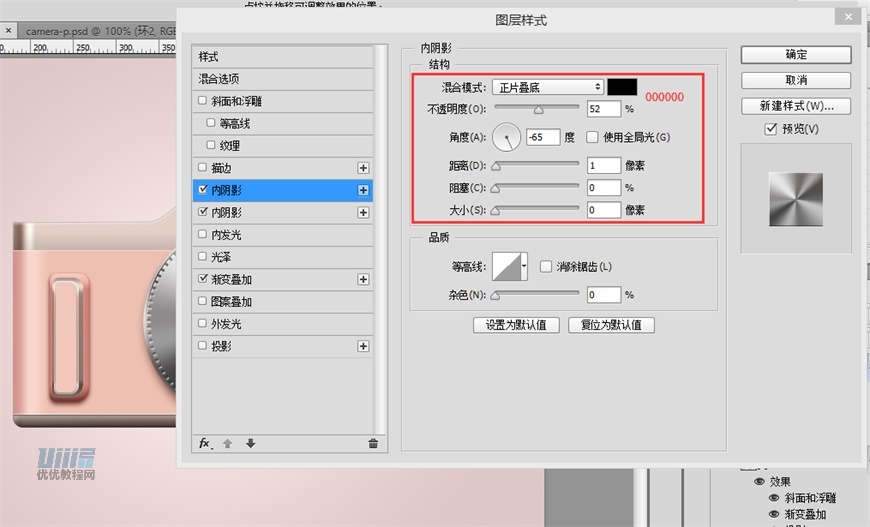870x527 pixels.
Task: Click the 不透明度 slider handle
Action: (538, 110)
